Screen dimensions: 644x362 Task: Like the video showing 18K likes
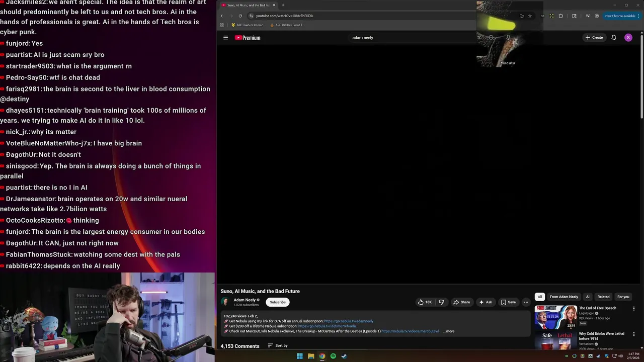point(425,302)
